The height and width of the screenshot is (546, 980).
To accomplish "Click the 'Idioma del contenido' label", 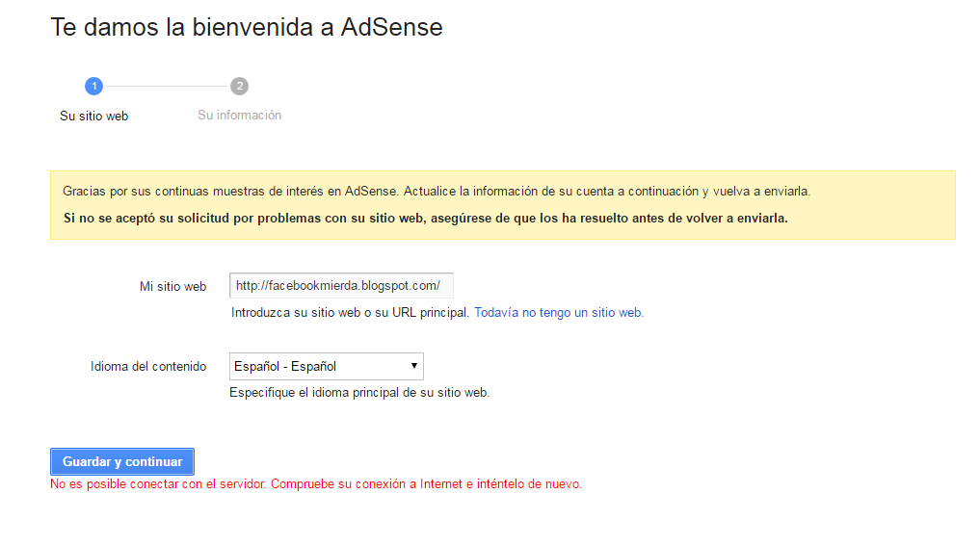I will (148, 366).
